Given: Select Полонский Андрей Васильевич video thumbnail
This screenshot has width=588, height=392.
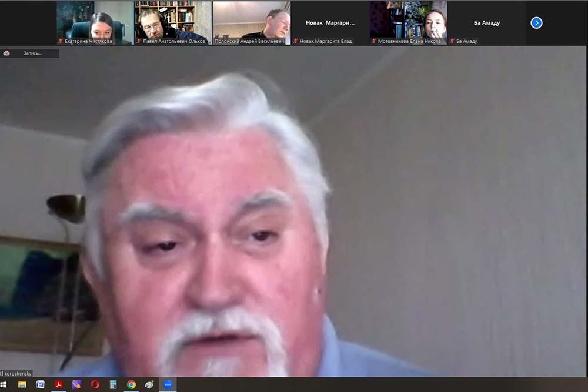Looking at the screenshot, I should [252, 22].
